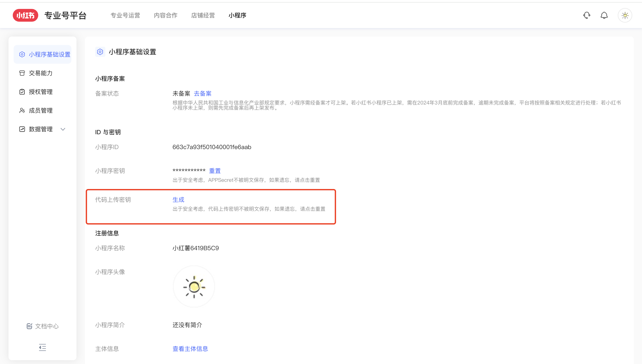
Task: Click the 注册信息 section heading
Action: tap(107, 233)
